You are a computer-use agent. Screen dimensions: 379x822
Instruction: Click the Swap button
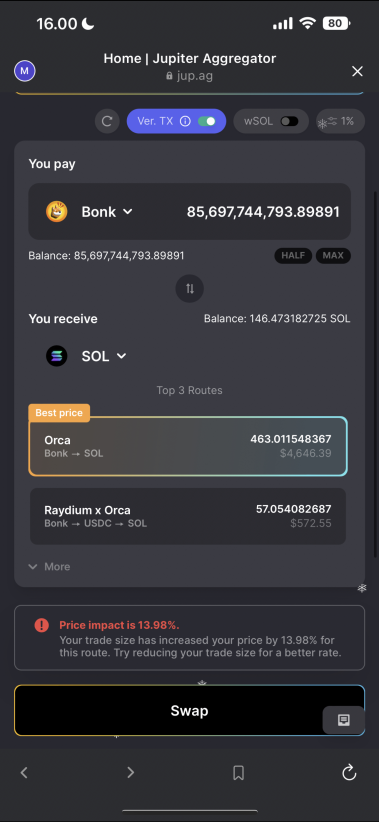[189, 711]
